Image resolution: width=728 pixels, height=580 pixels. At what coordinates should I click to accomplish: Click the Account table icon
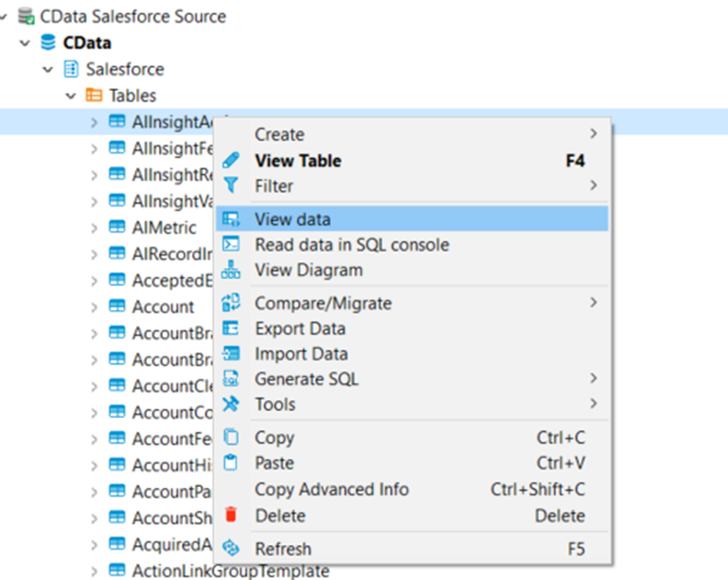point(117,307)
